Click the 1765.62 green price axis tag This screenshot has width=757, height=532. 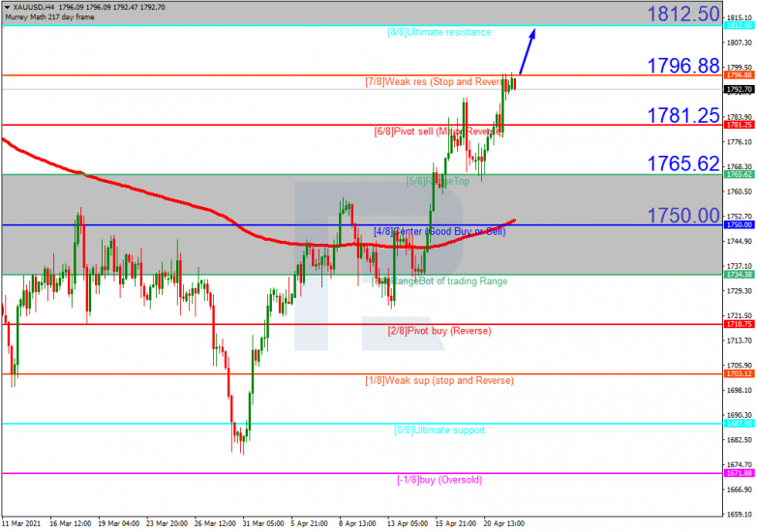(x=740, y=175)
